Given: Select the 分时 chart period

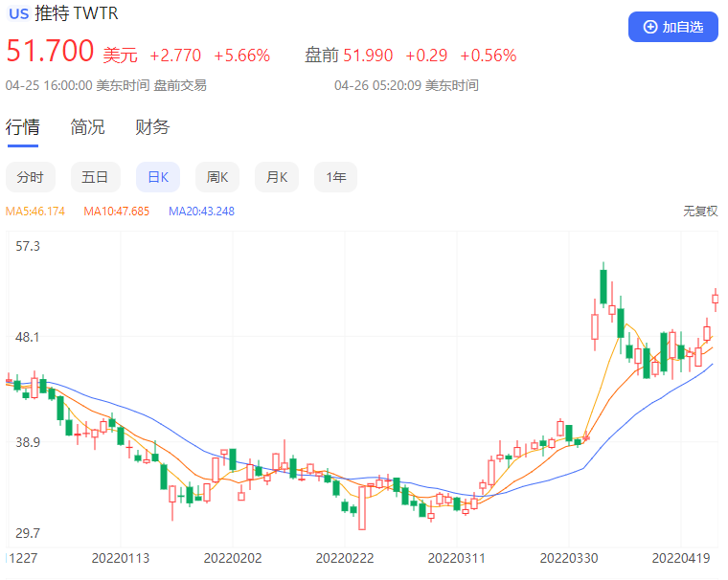Looking at the screenshot, I should 31,177.
